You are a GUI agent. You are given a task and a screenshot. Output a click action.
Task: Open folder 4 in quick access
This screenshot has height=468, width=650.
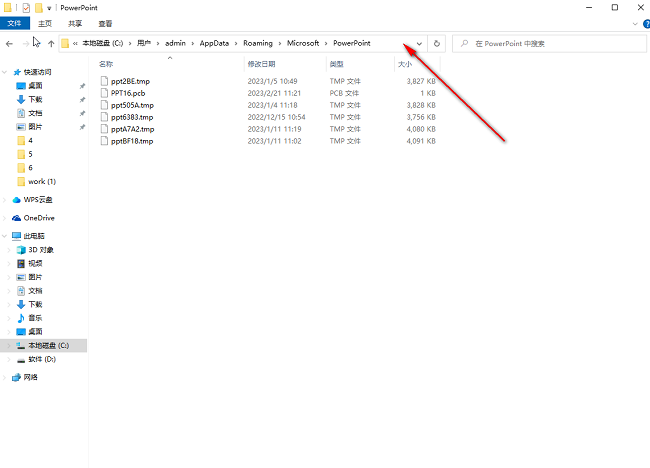[x=30, y=141]
